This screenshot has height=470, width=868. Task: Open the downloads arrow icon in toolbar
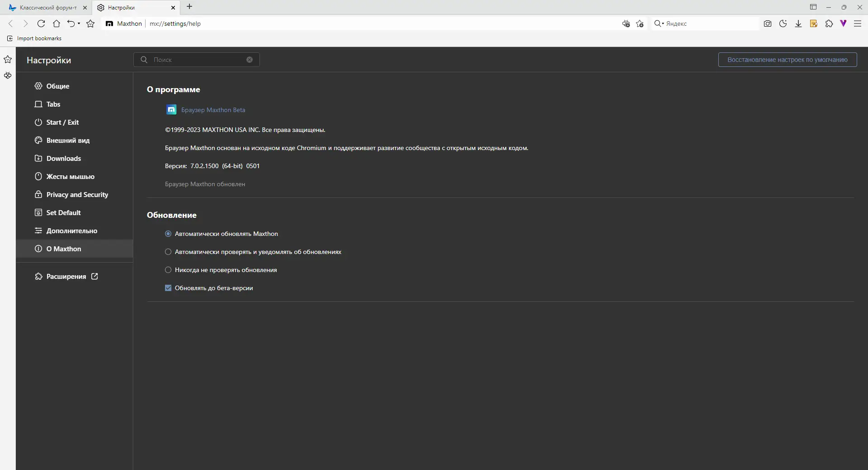pos(798,24)
